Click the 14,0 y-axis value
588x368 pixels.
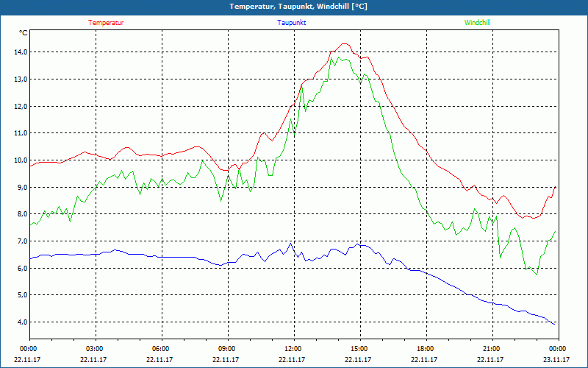(21, 52)
